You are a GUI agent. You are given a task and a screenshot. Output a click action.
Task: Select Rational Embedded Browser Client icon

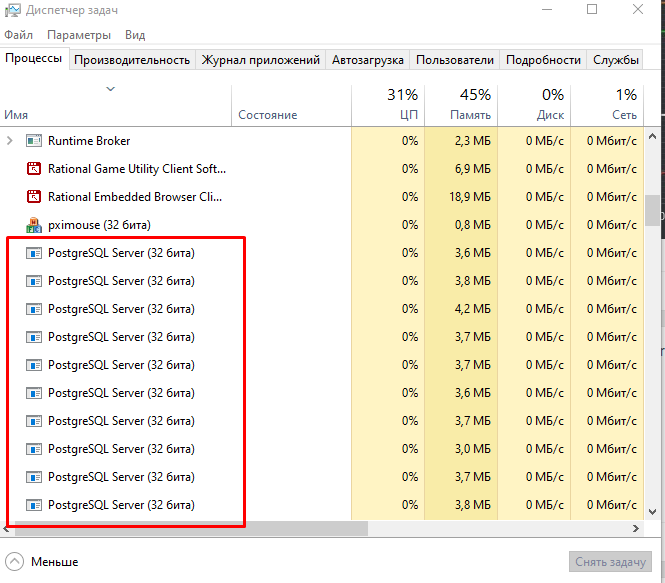[34, 197]
